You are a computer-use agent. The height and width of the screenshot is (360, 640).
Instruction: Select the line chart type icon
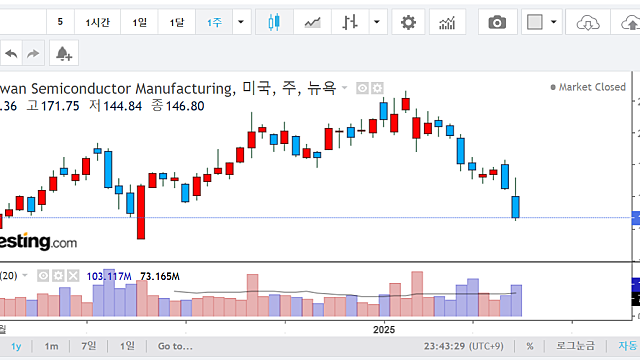tap(312, 22)
